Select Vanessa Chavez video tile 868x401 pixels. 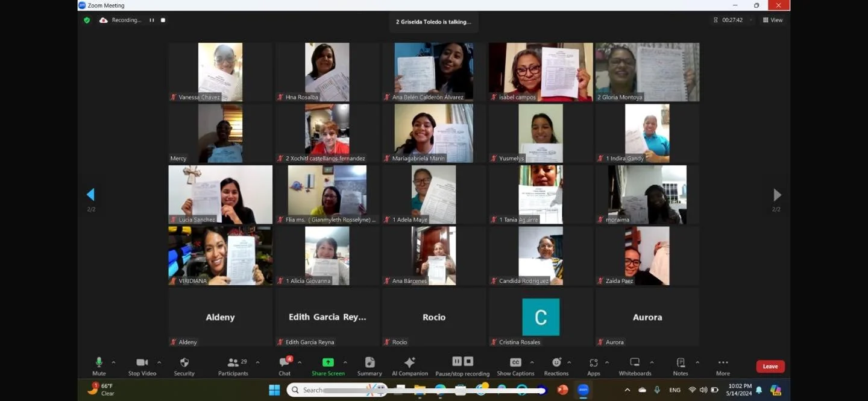click(x=220, y=72)
